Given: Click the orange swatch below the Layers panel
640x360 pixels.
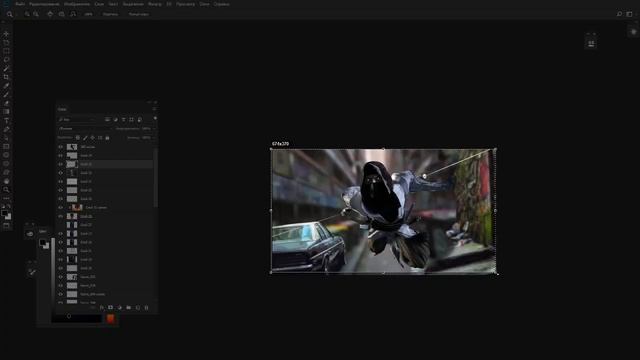Looking at the screenshot, I should point(110,318).
